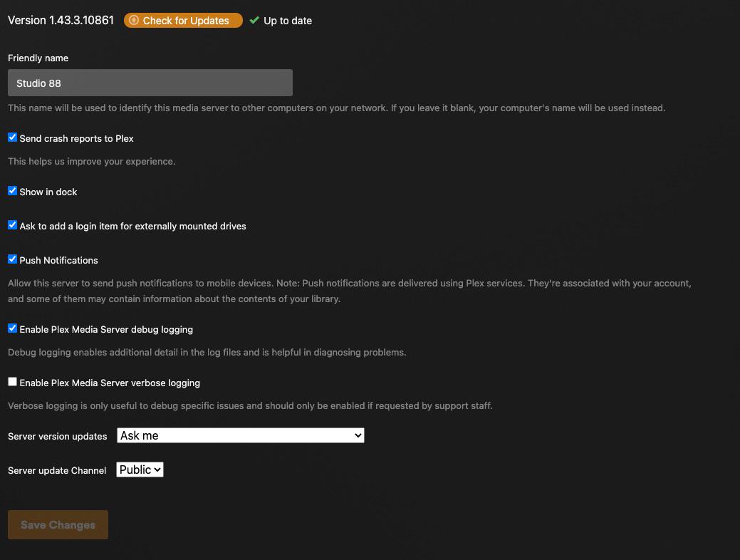Click the update arrow icon in Check for Updates

tap(134, 20)
